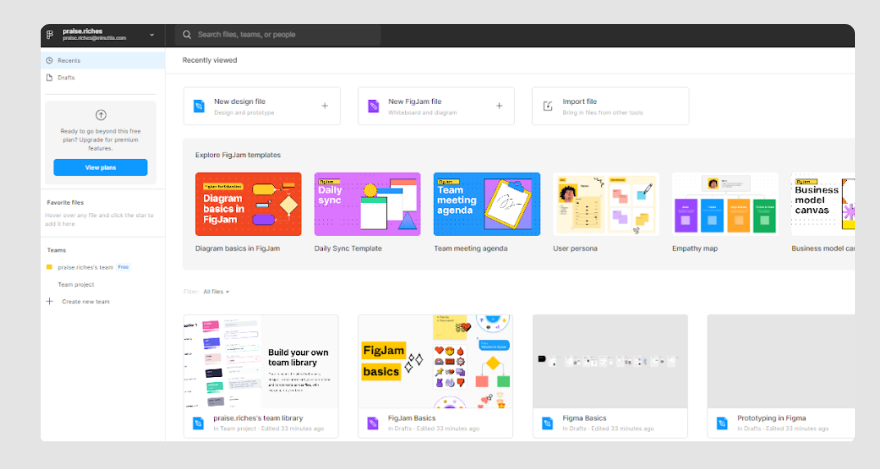
Task: Click the Import file card
Action: click(610, 106)
